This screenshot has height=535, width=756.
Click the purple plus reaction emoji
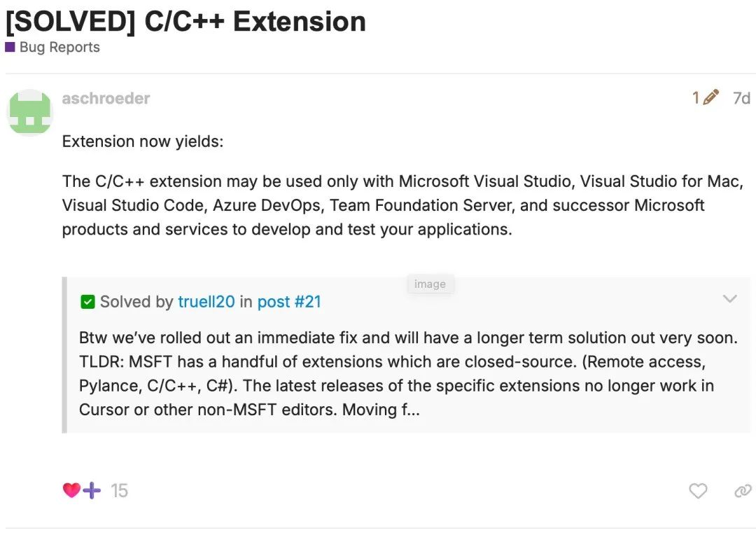point(92,491)
